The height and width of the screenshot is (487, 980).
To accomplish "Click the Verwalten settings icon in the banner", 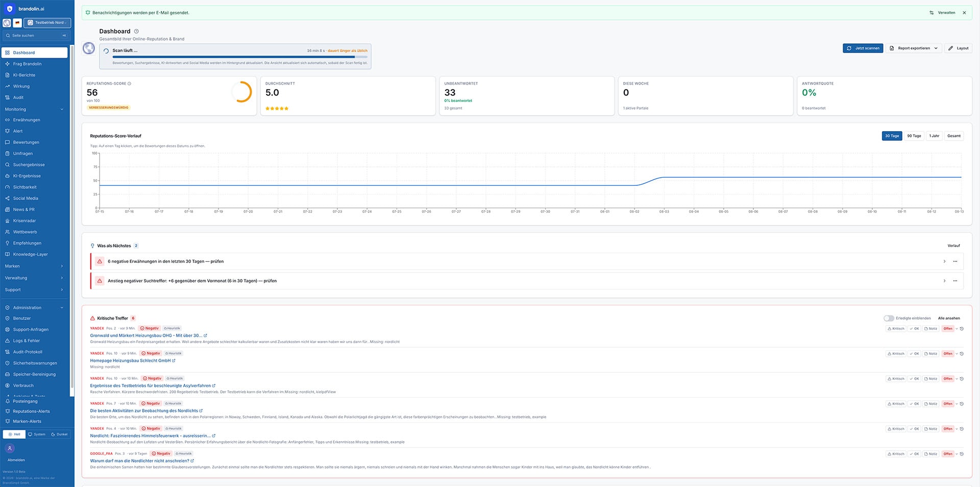I will tap(932, 13).
